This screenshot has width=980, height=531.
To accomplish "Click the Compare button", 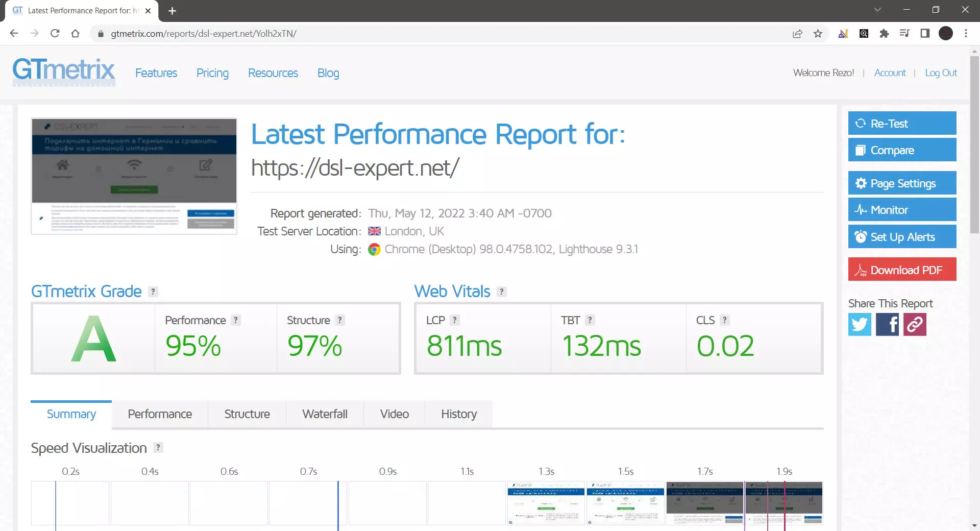I will [902, 150].
